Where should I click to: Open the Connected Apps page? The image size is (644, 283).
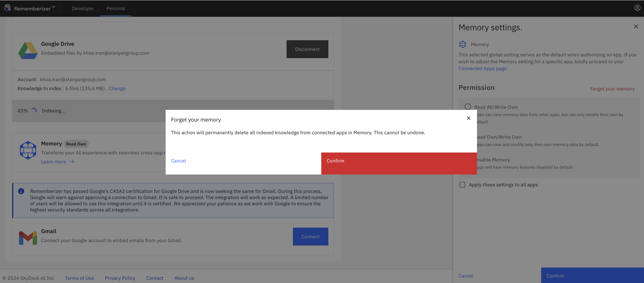tap(482, 68)
